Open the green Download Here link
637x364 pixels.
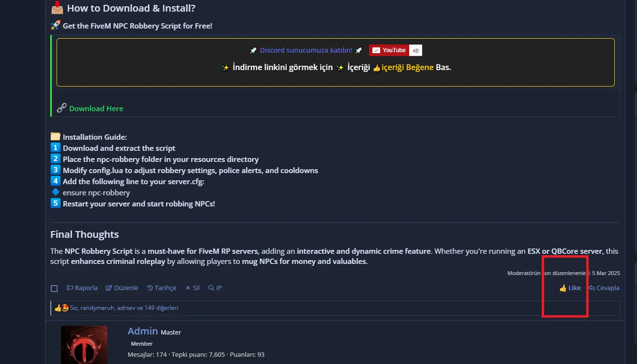(x=96, y=108)
